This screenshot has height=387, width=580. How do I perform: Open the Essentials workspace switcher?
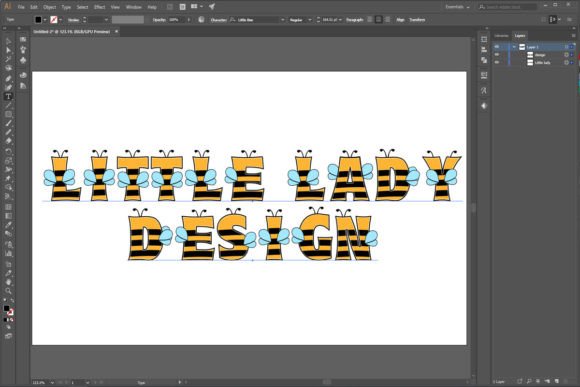(x=457, y=7)
